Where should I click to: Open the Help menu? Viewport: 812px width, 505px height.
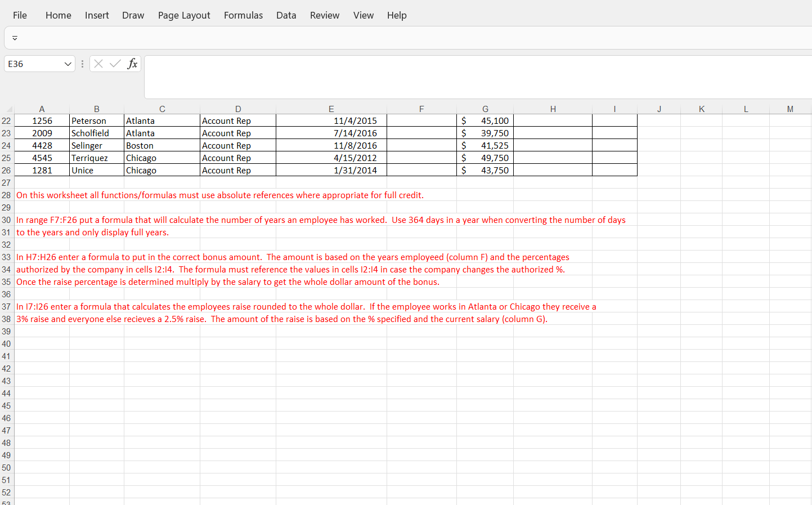coord(397,15)
